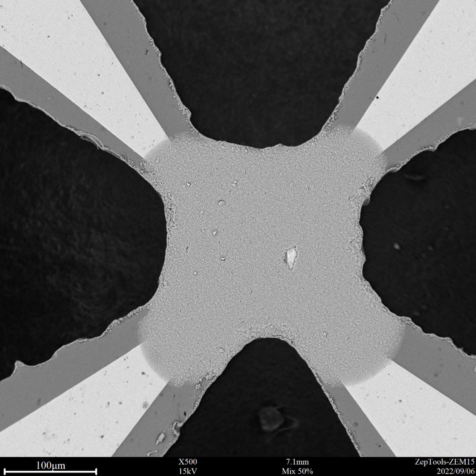The height and width of the screenshot is (476, 476).
Task: Click the Mix 50% detector label
Action: [297, 471]
